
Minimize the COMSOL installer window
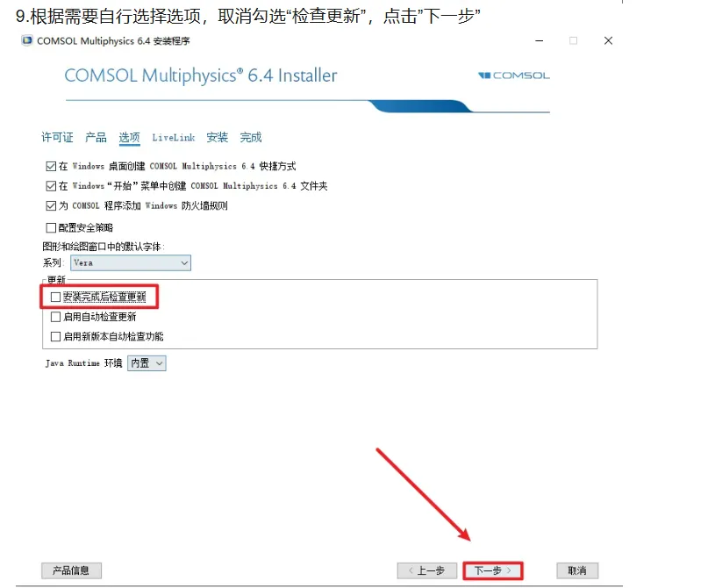539,40
